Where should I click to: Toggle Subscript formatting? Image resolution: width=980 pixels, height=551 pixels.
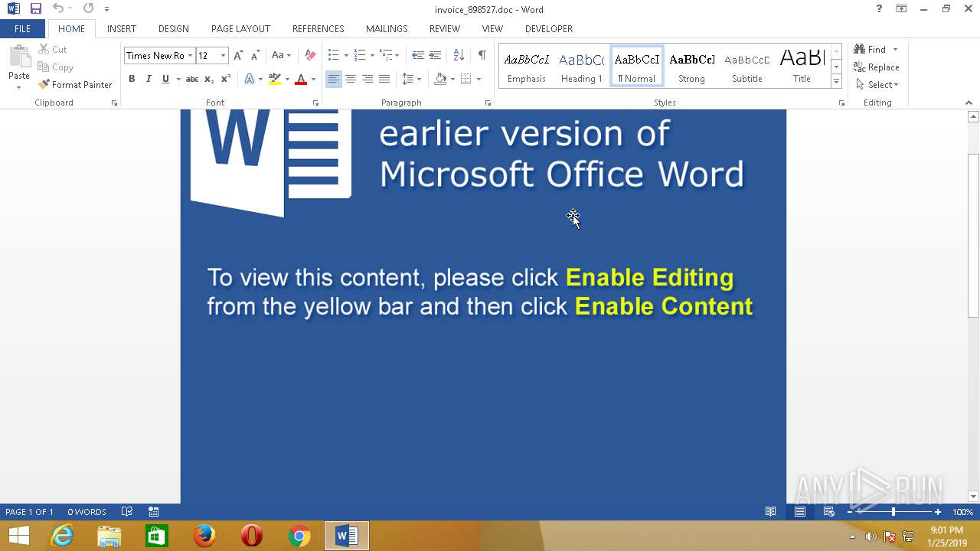coord(209,79)
